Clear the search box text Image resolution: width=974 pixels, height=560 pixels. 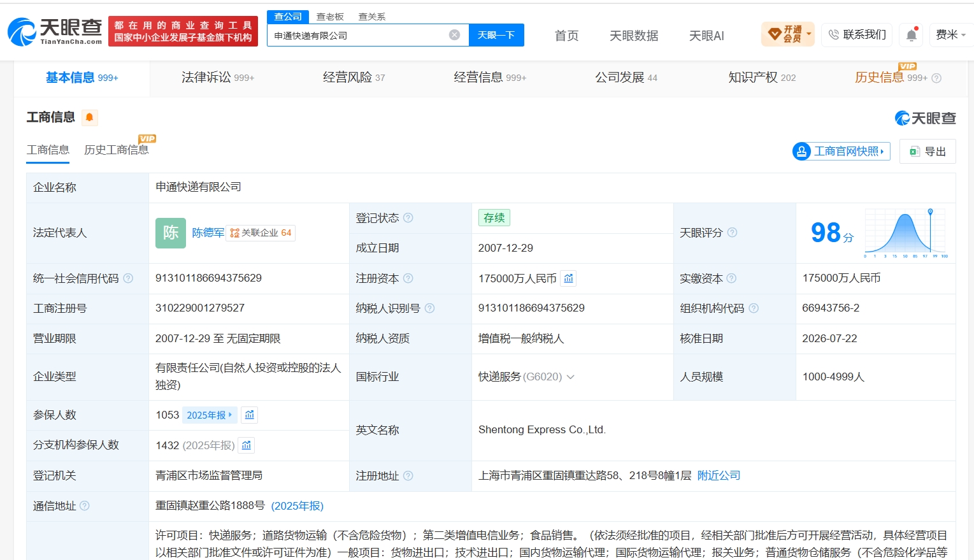pyautogui.click(x=454, y=35)
